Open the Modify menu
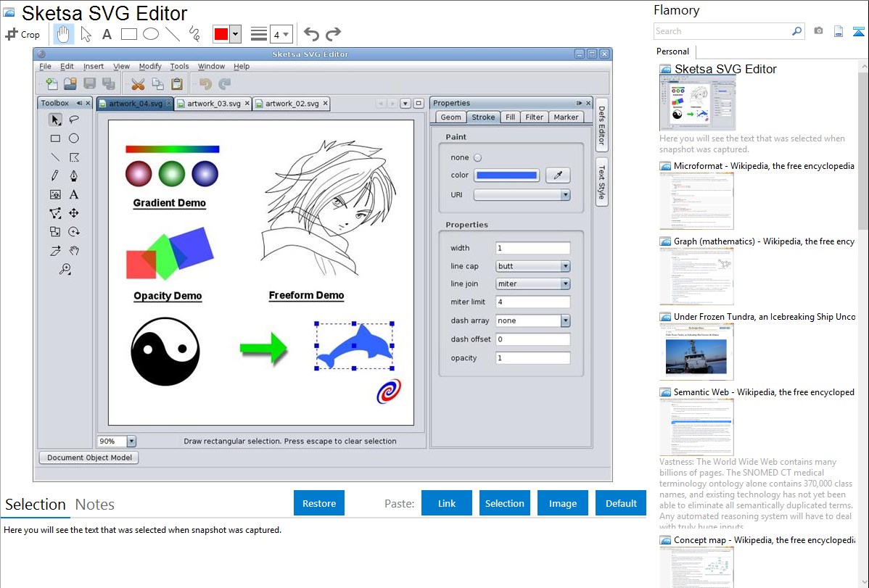The height and width of the screenshot is (588, 869). (150, 66)
